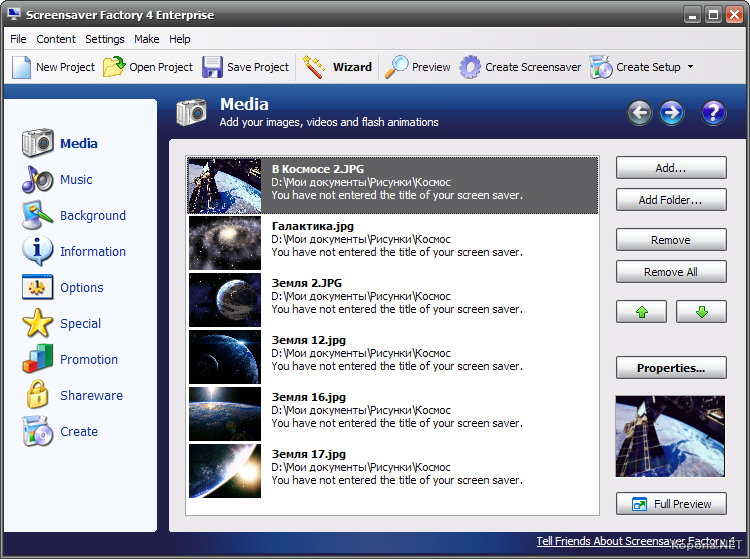Select the Media camera icon in sidebar
The width and height of the screenshot is (750, 559).
37,142
